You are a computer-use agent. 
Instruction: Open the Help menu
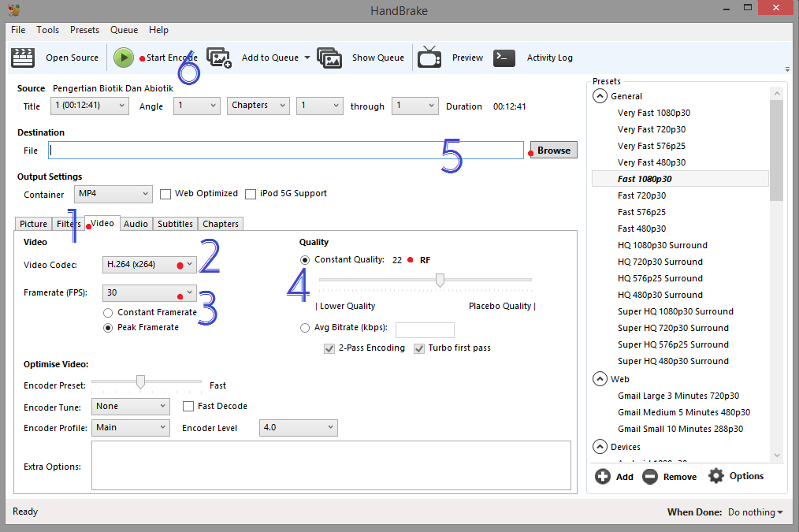point(158,30)
